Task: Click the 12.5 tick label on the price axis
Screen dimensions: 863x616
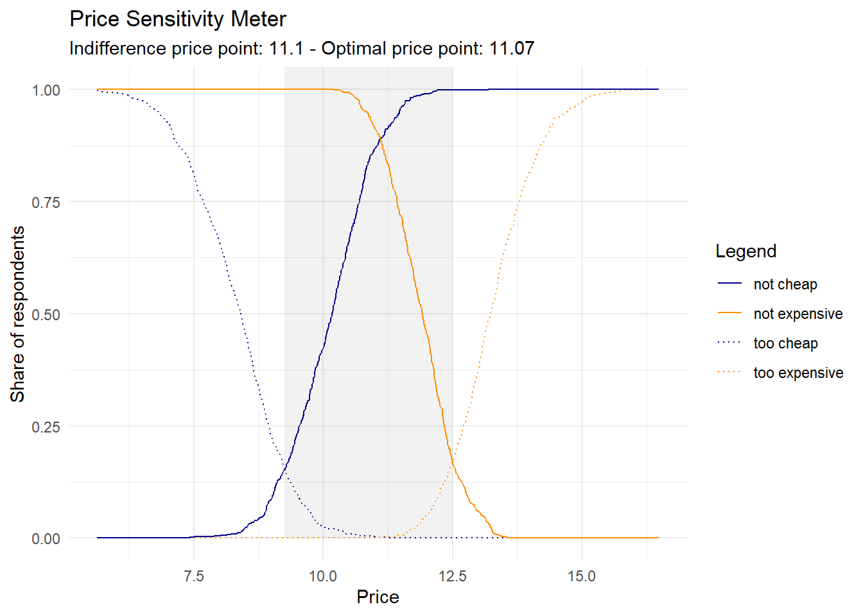Action: coord(452,576)
